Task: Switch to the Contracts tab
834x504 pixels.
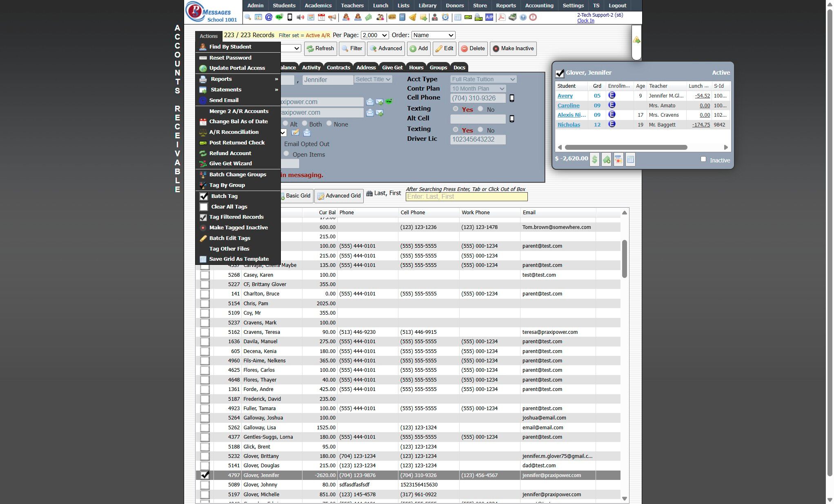Action: coord(338,68)
